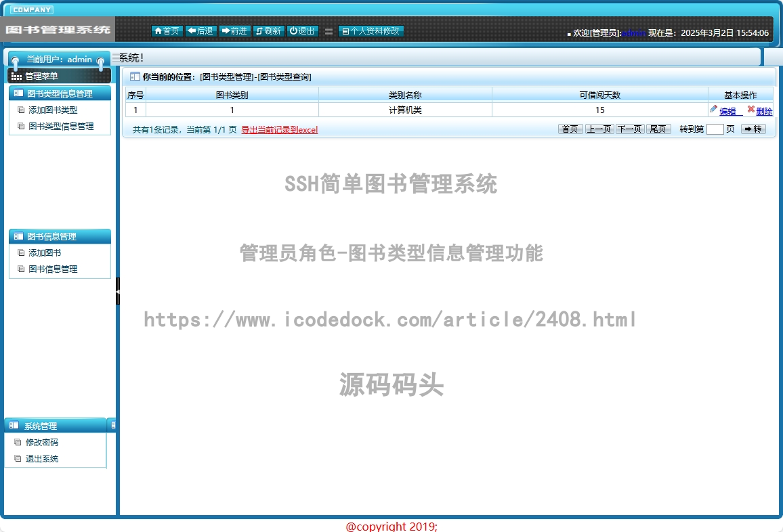
Task: Collapse the left sidebar with the splitter arrow
Action: point(117,290)
